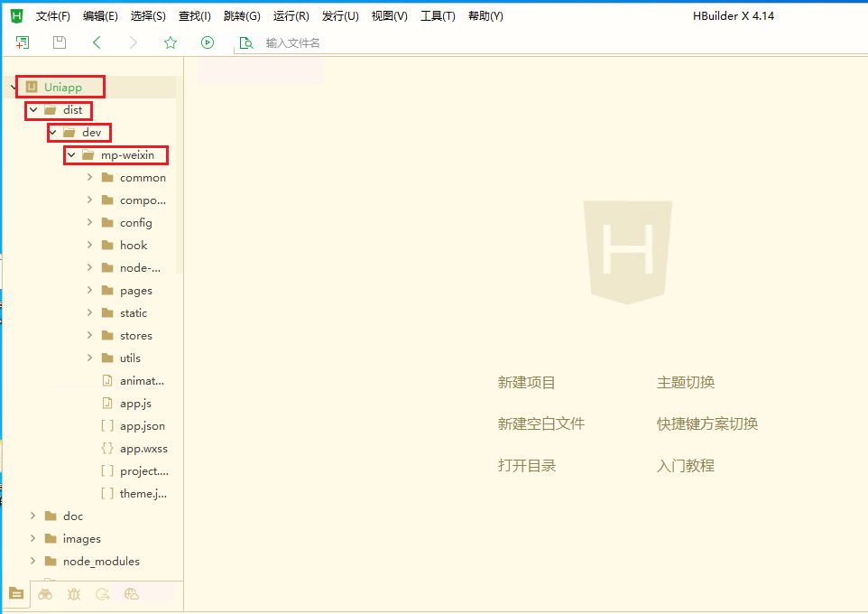Image resolution: width=868 pixels, height=614 pixels.
Task: Open the 文件(F) menu
Action: (x=53, y=16)
